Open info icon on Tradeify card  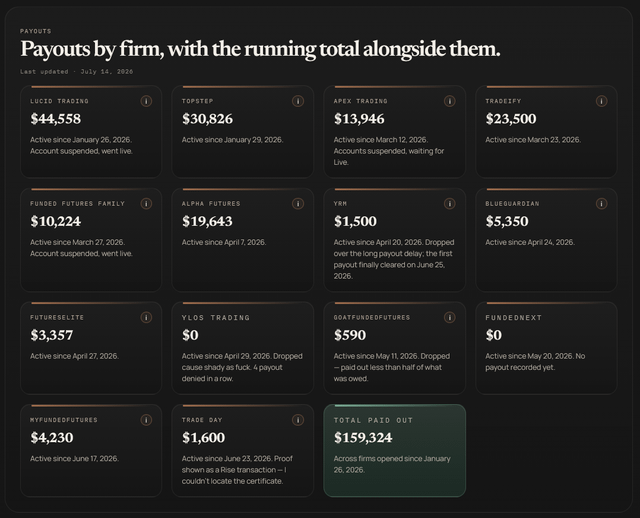point(601,101)
